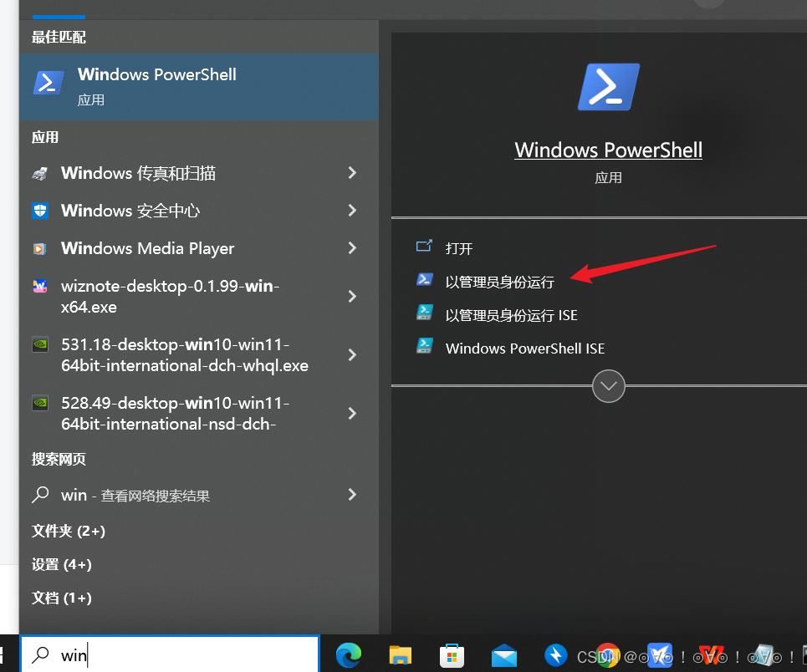Click win - 查看网络搜索结果 text
807x672 pixels.
pos(135,496)
